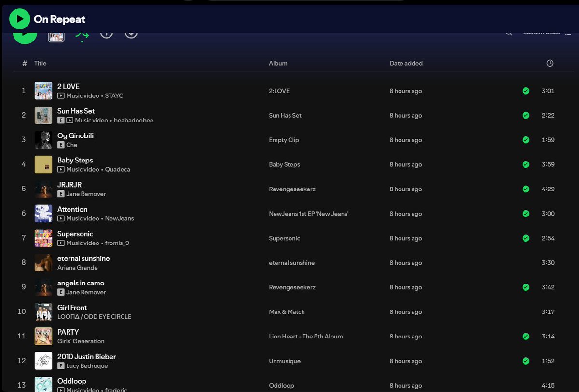Viewport: 579px width, 392px height.
Task: Open the Max & Match album link
Action: (x=287, y=312)
